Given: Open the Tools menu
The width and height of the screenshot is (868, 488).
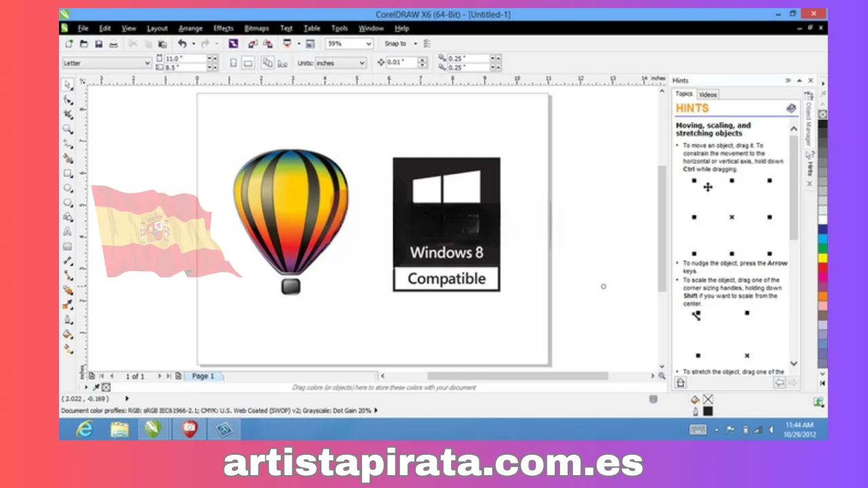Looking at the screenshot, I should pos(339,28).
